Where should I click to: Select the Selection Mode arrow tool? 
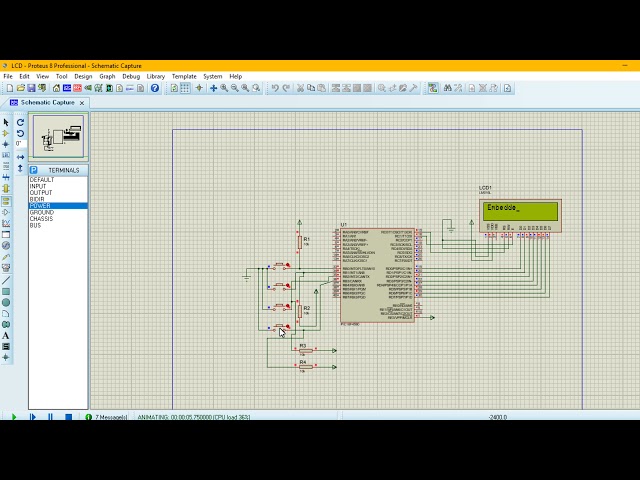point(6,122)
